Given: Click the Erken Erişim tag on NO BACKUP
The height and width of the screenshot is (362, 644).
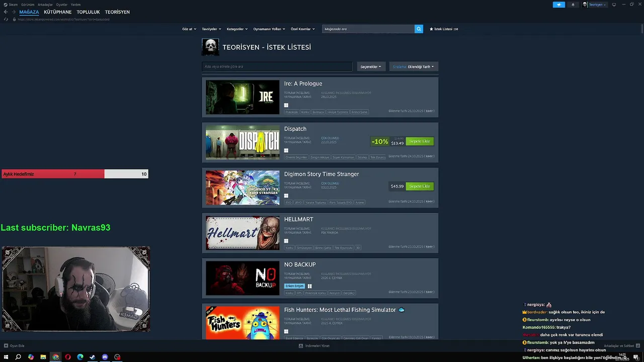Looking at the screenshot, I should [294, 286].
